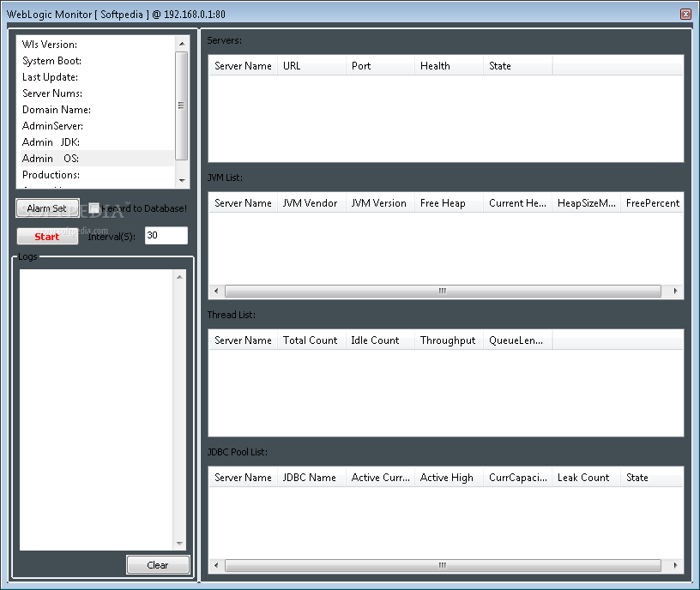Click the Interval(S) input field
The image size is (700, 590).
(x=166, y=235)
